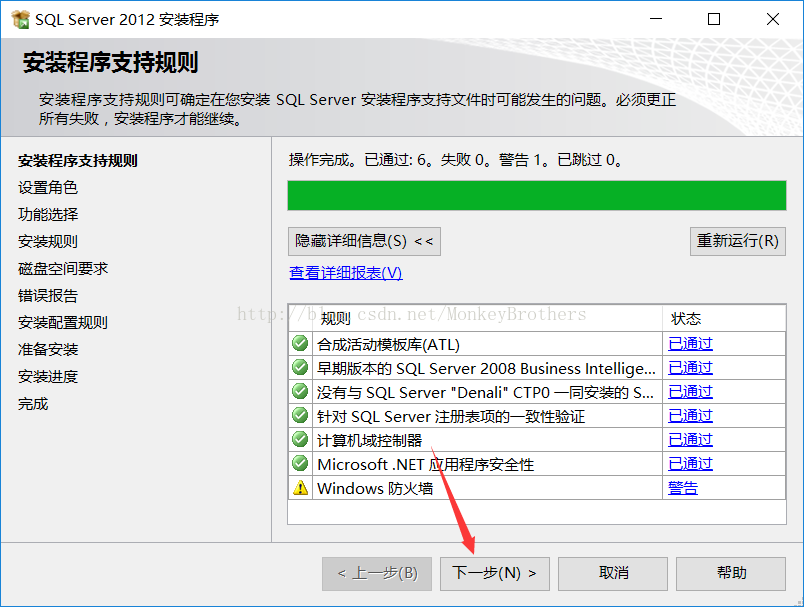804x607 pixels.
Task: Click rule text 早期版本的 SQL Server 2008 Business Intellige...
Action: point(486,369)
